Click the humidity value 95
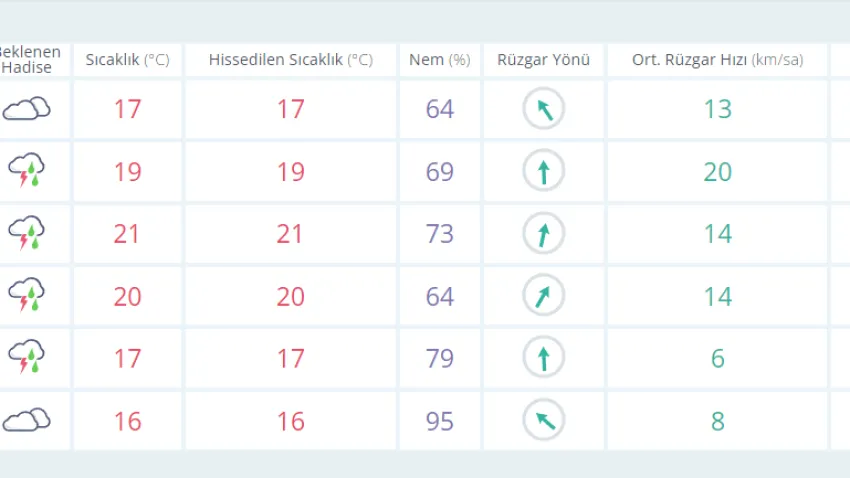 [x=440, y=421]
